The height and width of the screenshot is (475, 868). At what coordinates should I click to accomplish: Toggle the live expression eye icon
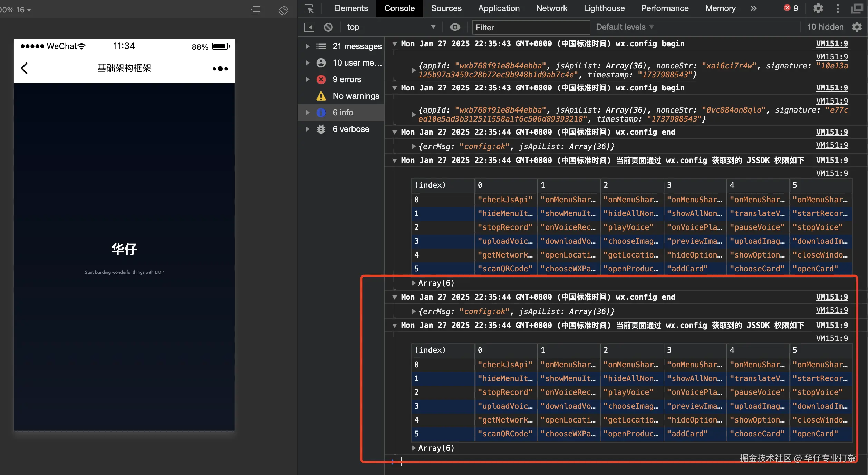[455, 27]
